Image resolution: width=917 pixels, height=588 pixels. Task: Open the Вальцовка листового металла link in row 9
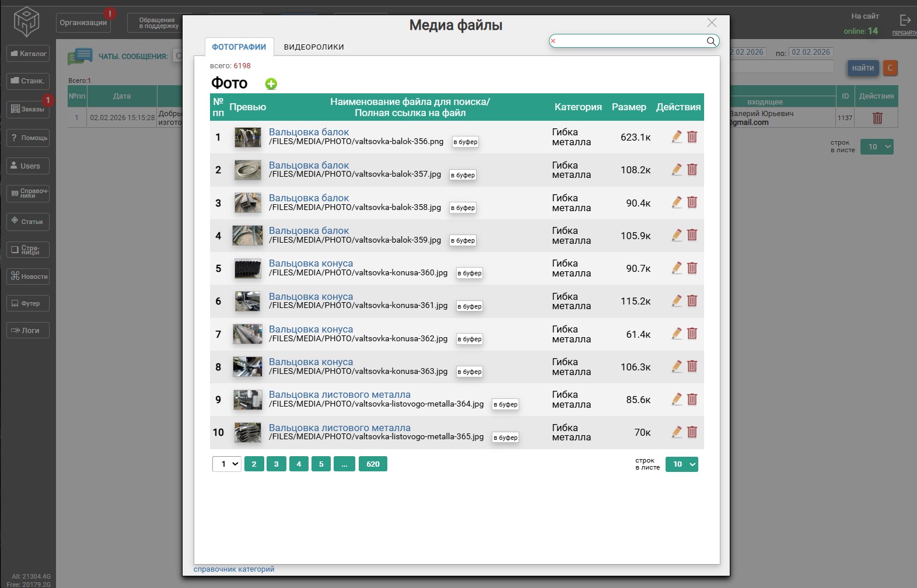(x=339, y=394)
